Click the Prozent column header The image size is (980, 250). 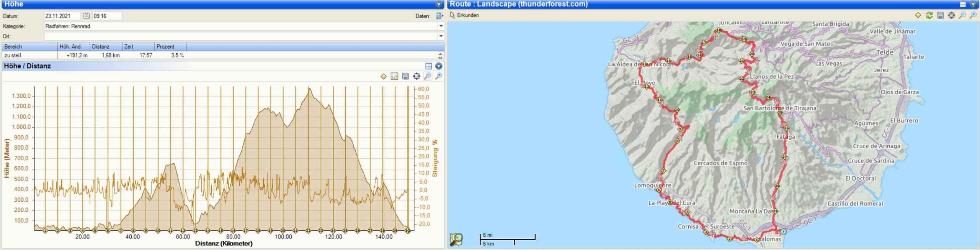(x=170, y=46)
